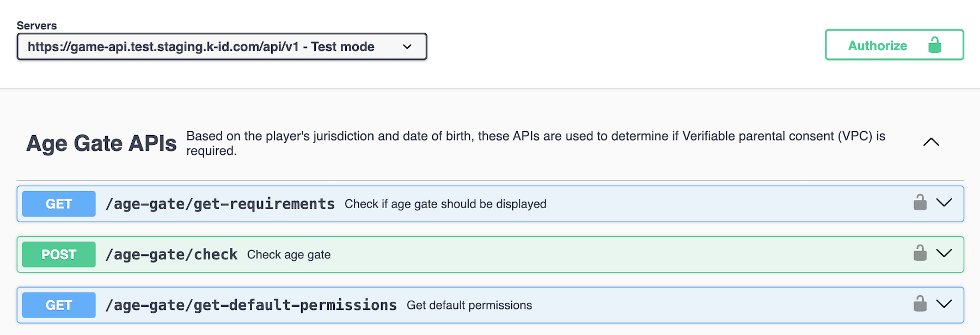Click the "Get default permissions" description
Screen dimensions: 980x335
point(469,306)
